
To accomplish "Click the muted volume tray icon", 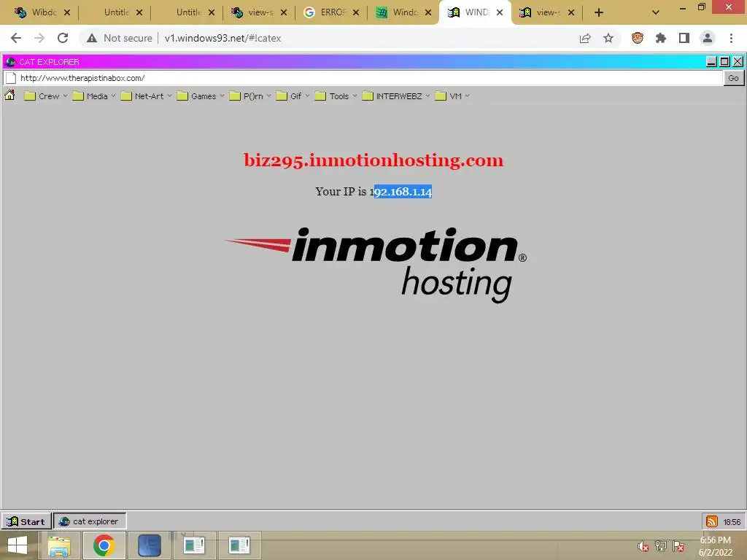I will click(x=643, y=547).
